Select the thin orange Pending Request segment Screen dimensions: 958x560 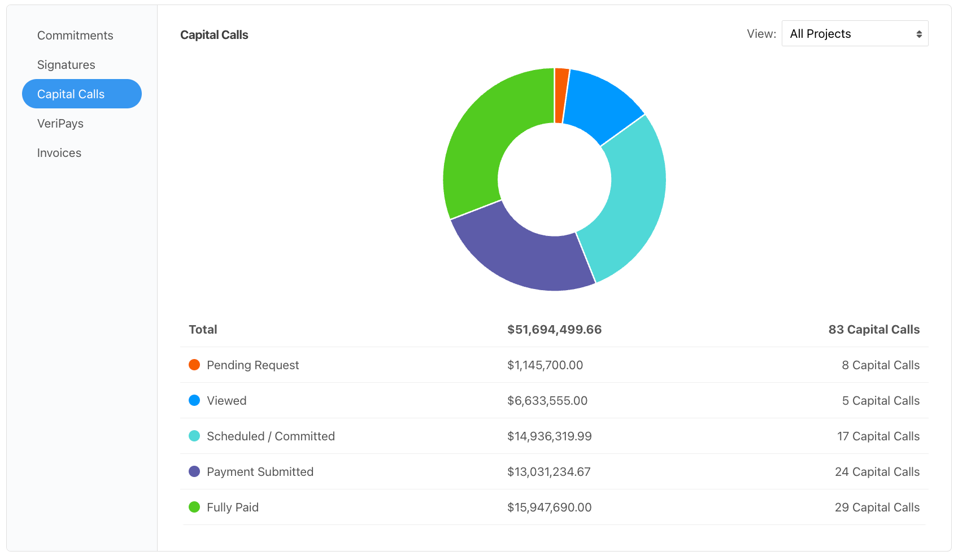[561, 95]
